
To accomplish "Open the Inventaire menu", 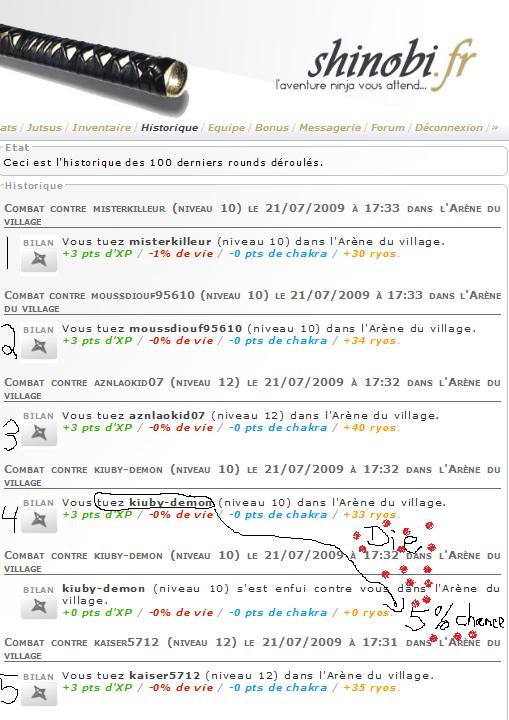I will (102, 128).
